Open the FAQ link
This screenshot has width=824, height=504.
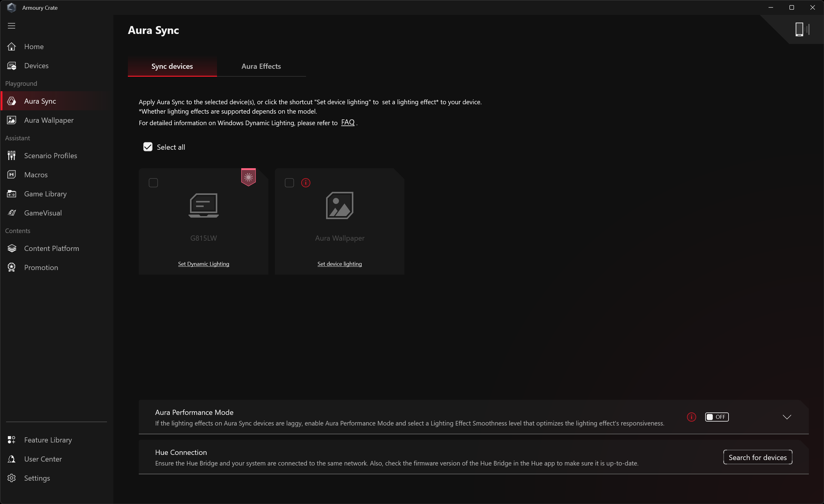tap(348, 122)
